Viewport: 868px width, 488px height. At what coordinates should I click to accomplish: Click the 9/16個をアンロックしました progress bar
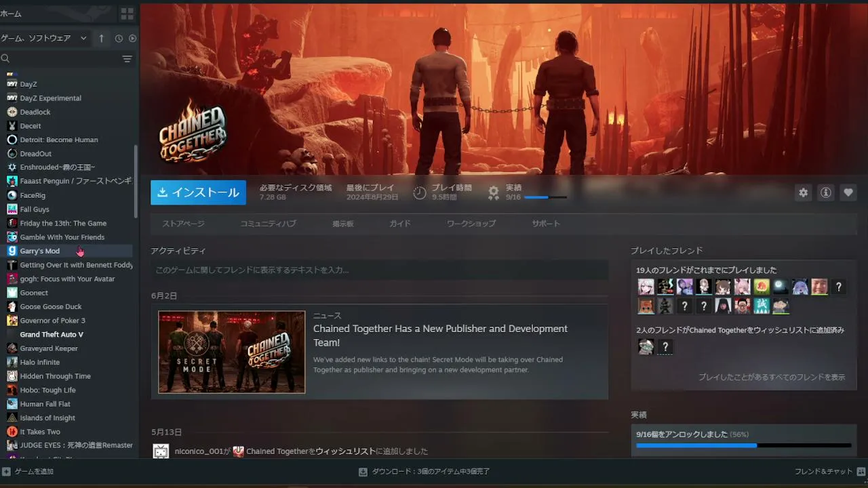pos(743,445)
